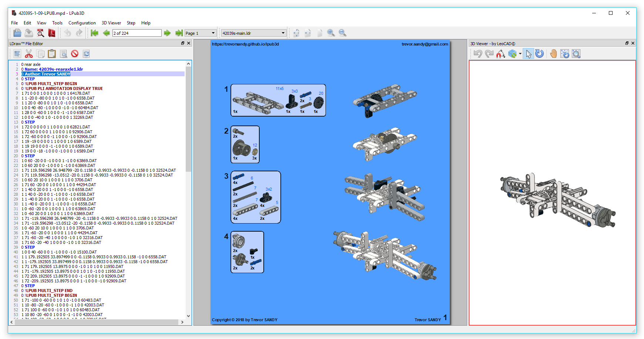Open file using the toolbar folder icon
Viewport: 644px width, 339px height.
click(17, 33)
